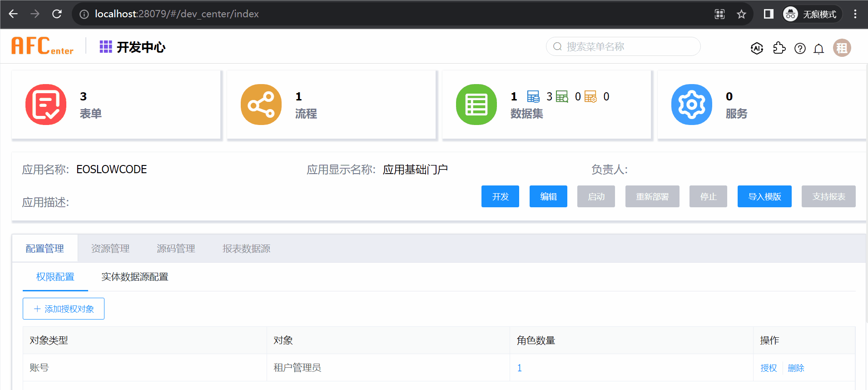Click the 开发 button
This screenshot has width=868, height=390.
[500, 196]
